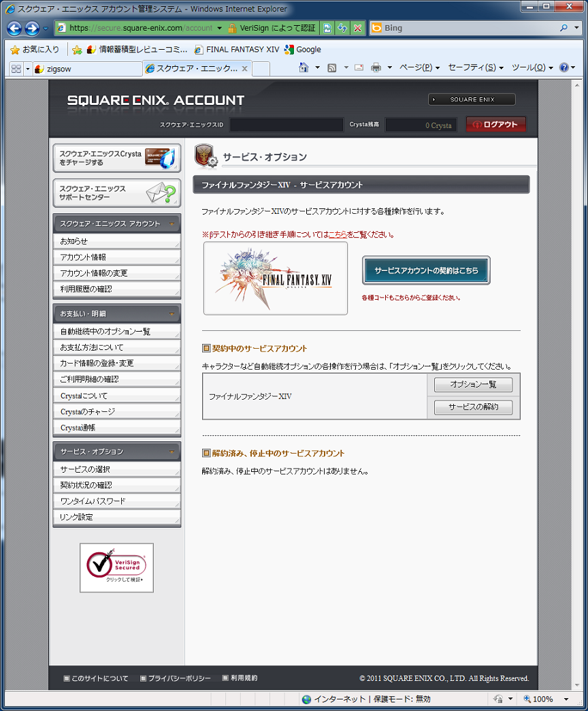Open search provider dropdown arrow
The width and height of the screenshot is (588, 711).
[x=576, y=28]
